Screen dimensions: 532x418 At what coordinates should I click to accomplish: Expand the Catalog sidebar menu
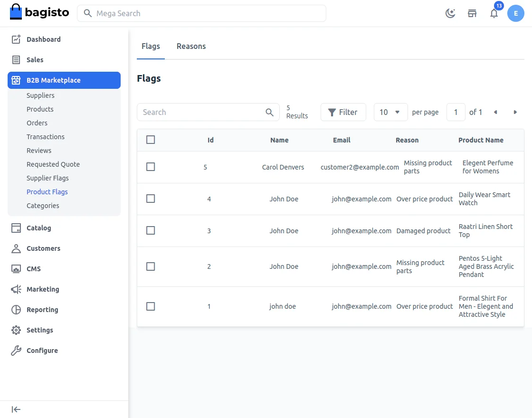pyautogui.click(x=38, y=228)
